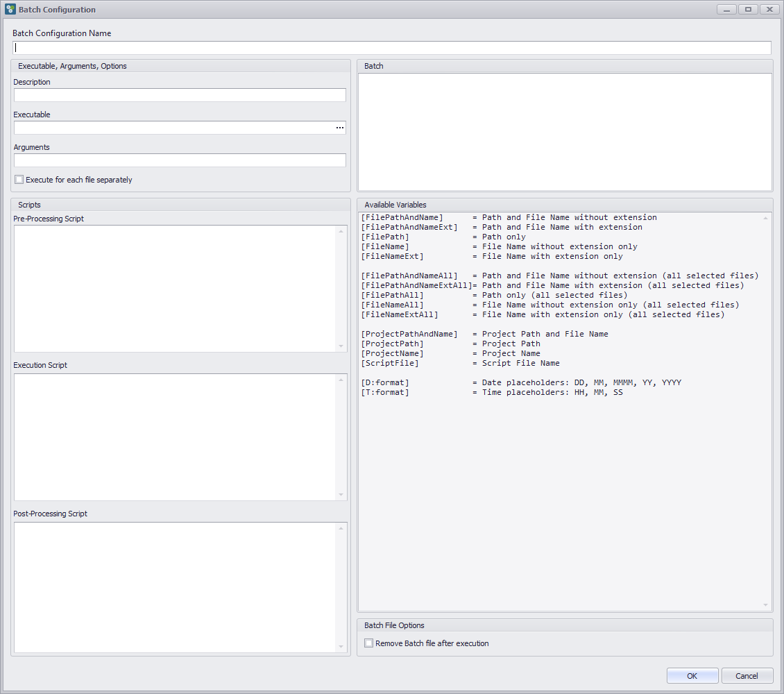Focus the Batch Configuration Name field

click(392, 48)
